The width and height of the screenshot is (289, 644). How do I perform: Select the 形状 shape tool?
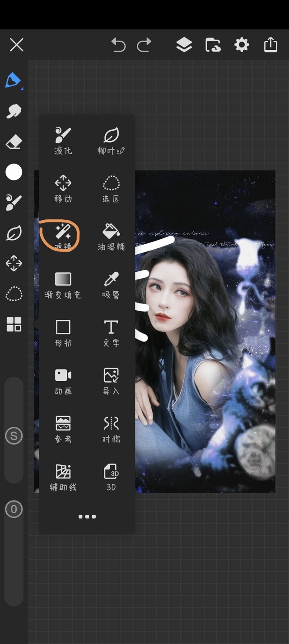pyautogui.click(x=63, y=333)
